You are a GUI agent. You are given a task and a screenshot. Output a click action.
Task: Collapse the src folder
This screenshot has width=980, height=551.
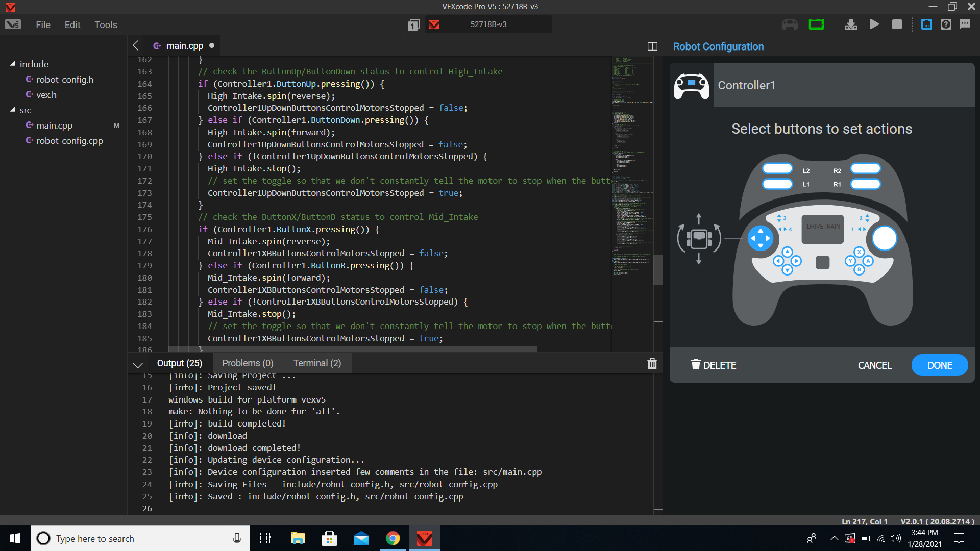click(x=13, y=110)
